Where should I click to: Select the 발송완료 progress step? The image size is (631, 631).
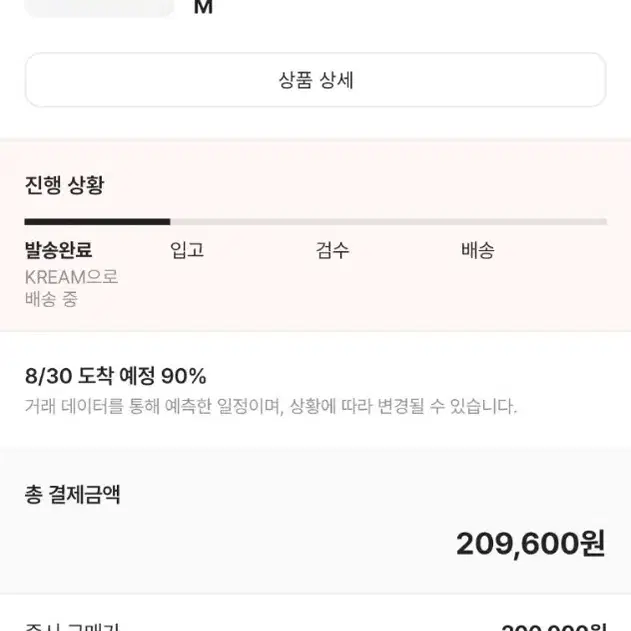(x=59, y=250)
